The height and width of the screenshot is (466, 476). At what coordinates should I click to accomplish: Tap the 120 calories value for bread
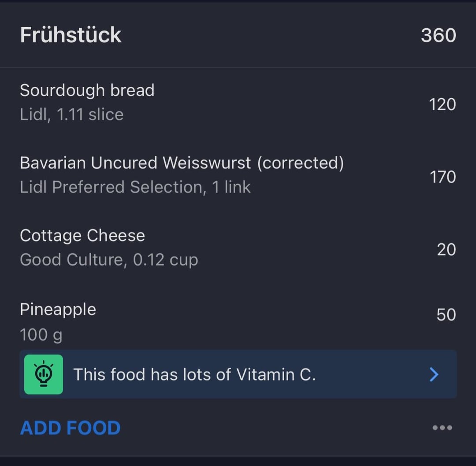[x=443, y=104]
